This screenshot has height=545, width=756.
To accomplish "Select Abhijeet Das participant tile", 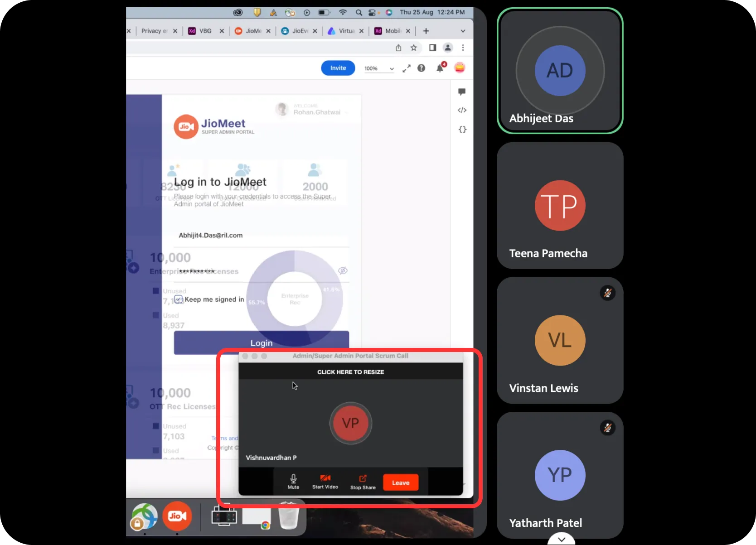I will tap(560, 71).
